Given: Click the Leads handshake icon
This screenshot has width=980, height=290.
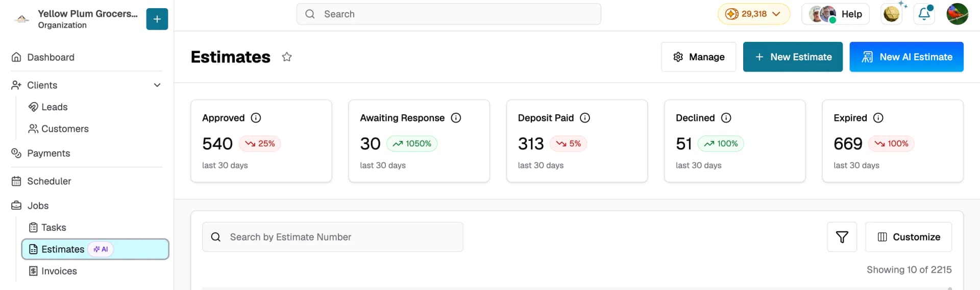Looking at the screenshot, I should pyautogui.click(x=33, y=107).
